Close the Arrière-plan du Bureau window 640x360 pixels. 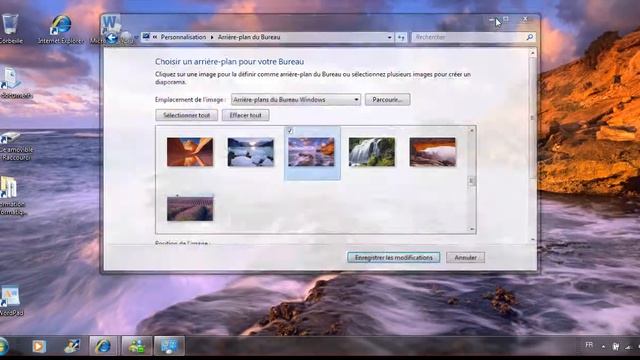(525, 19)
